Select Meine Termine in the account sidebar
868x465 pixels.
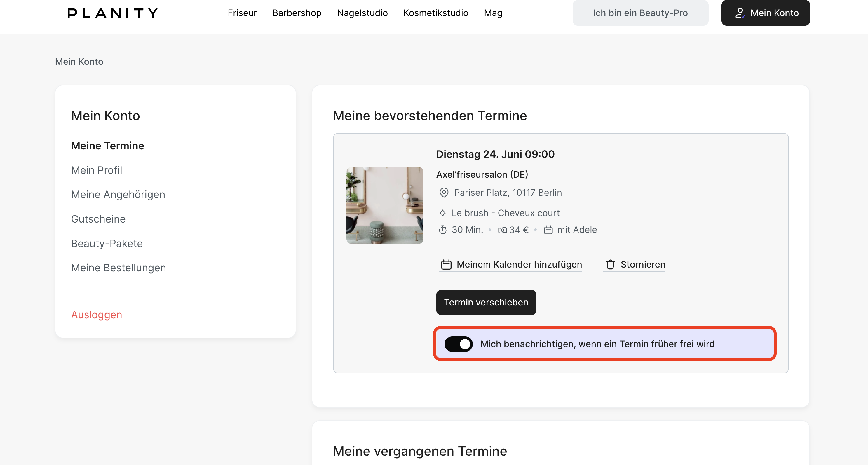pyautogui.click(x=107, y=146)
